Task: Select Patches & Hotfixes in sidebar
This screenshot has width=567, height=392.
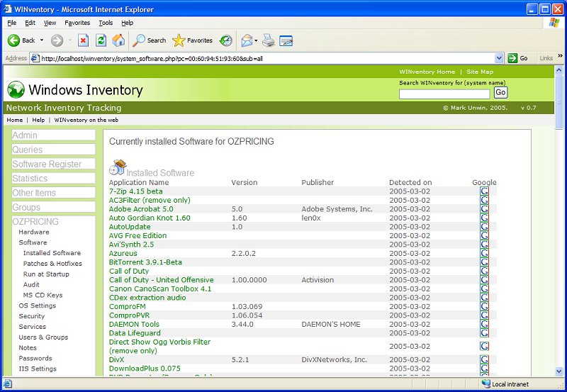Action: 52,264
